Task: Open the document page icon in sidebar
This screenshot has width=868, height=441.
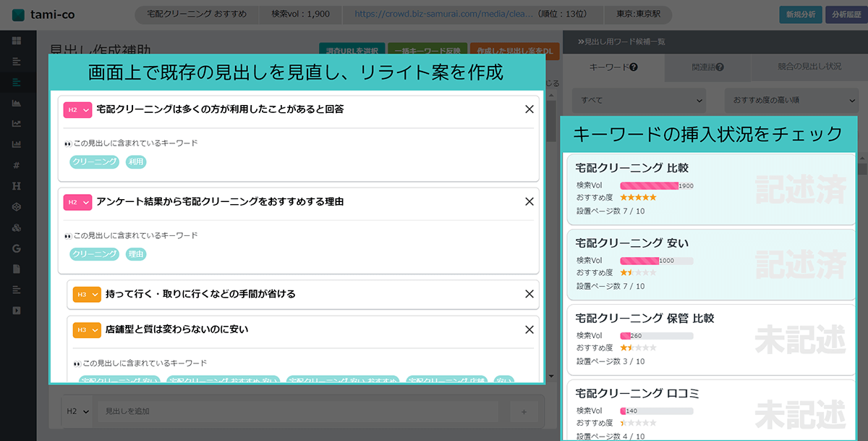Action: click(17, 269)
